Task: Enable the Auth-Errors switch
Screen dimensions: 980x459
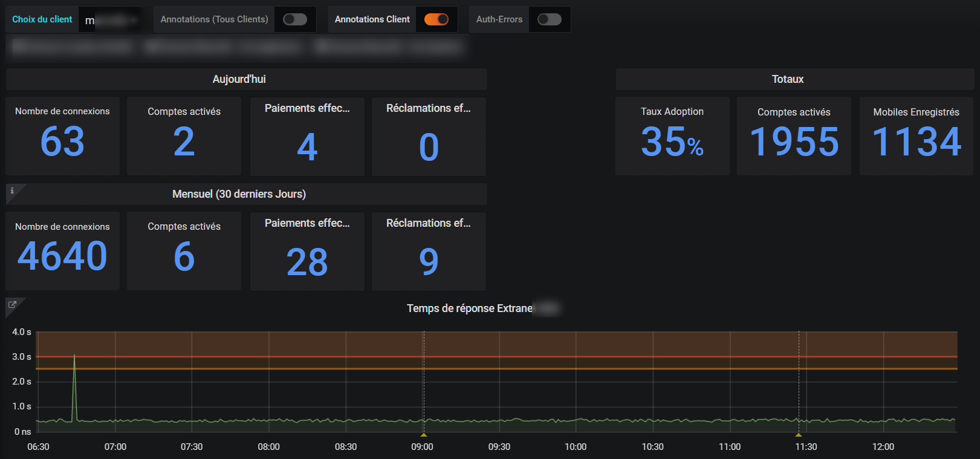Action: [550, 19]
